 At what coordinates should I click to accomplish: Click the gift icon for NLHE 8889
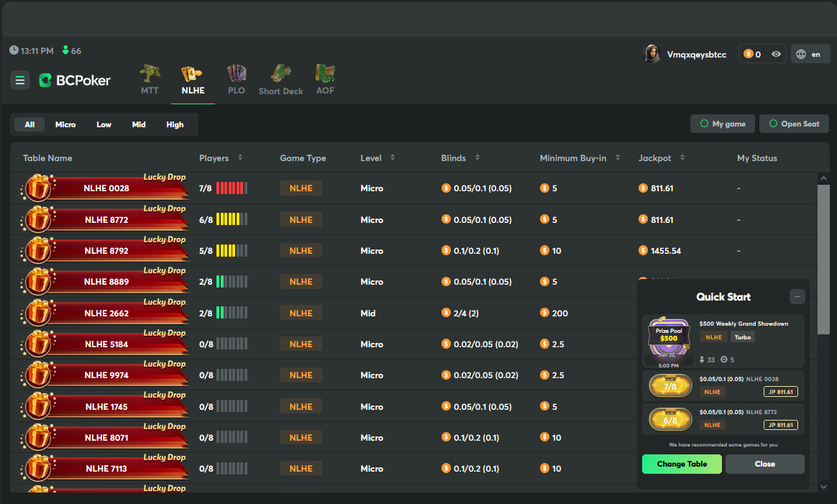tap(38, 281)
